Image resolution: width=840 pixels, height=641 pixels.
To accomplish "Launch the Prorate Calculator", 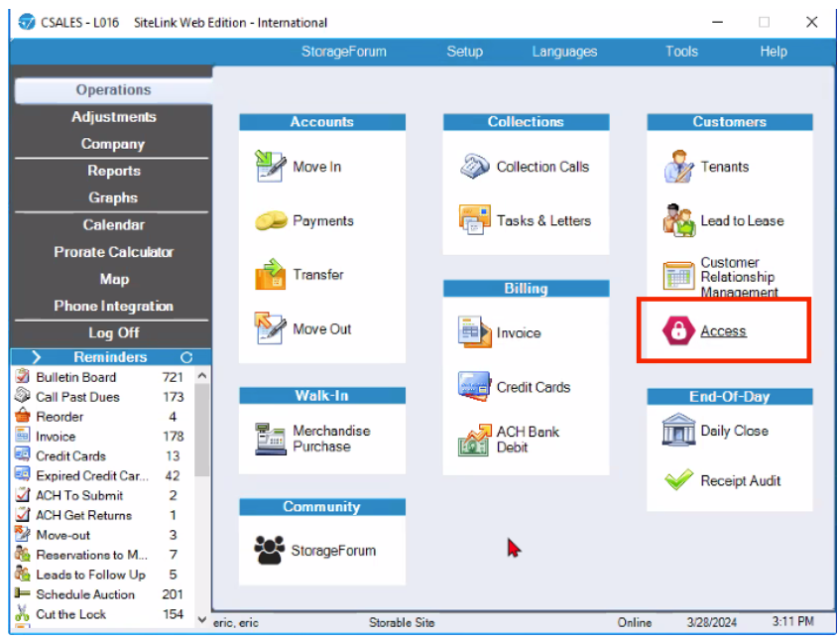I will [114, 252].
